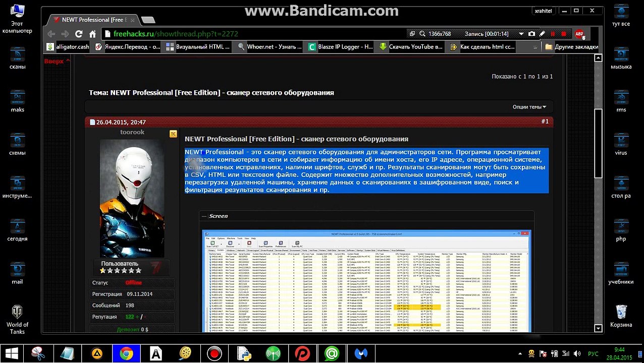This screenshot has width=644, height=363.
Task: Open Визуальный HTML bookmark
Action: coord(198,47)
